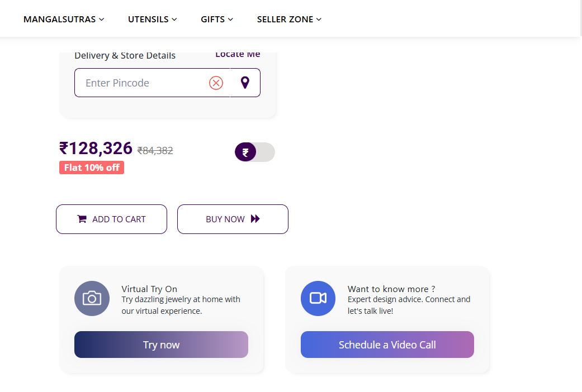Viewport: 582px width, 392px height.
Task: Click the cart icon on Add to Cart
Action: [82, 219]
